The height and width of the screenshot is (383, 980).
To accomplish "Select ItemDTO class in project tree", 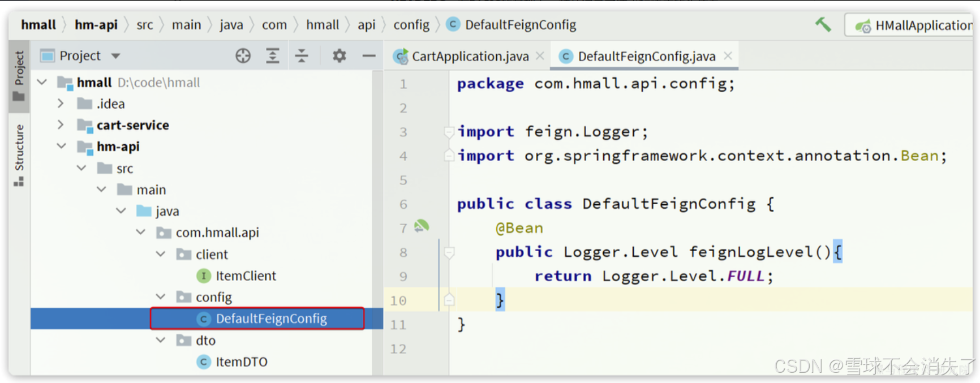I will [x=242, y=362].
